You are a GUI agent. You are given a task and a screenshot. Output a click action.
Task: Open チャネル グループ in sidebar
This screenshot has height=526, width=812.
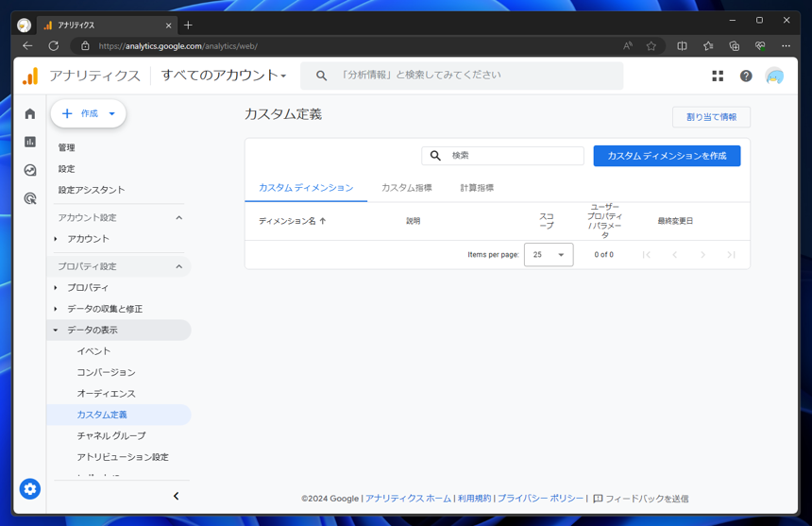click(111, 436)
